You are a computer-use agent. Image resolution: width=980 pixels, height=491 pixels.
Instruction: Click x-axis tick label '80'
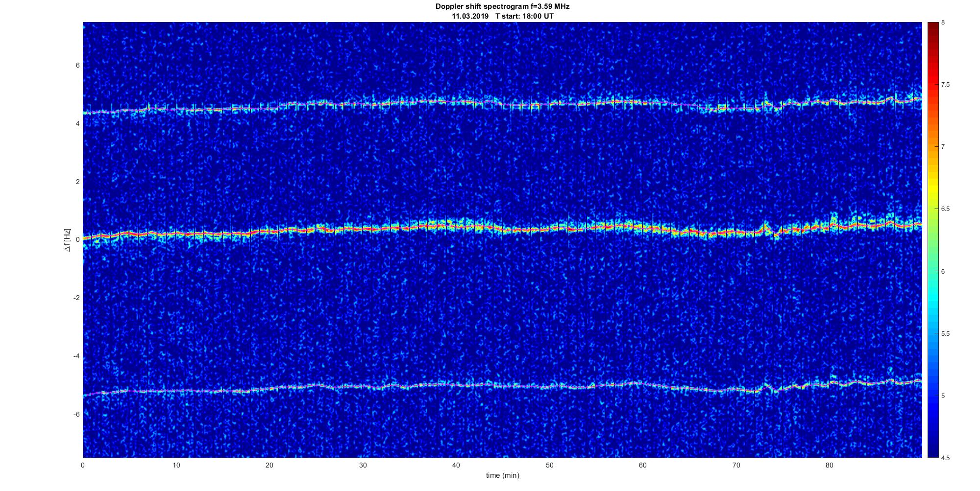tap(829, 465)
